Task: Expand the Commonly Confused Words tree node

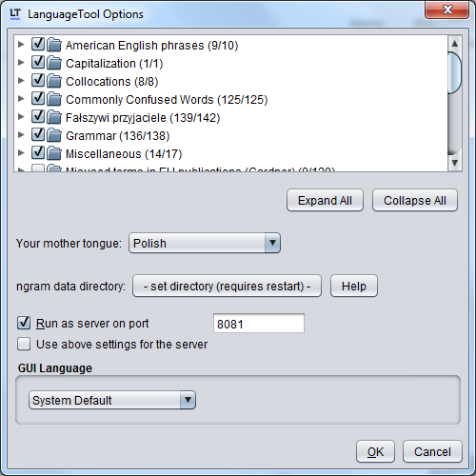Action: pyautogui.click(x=21, y=99)
